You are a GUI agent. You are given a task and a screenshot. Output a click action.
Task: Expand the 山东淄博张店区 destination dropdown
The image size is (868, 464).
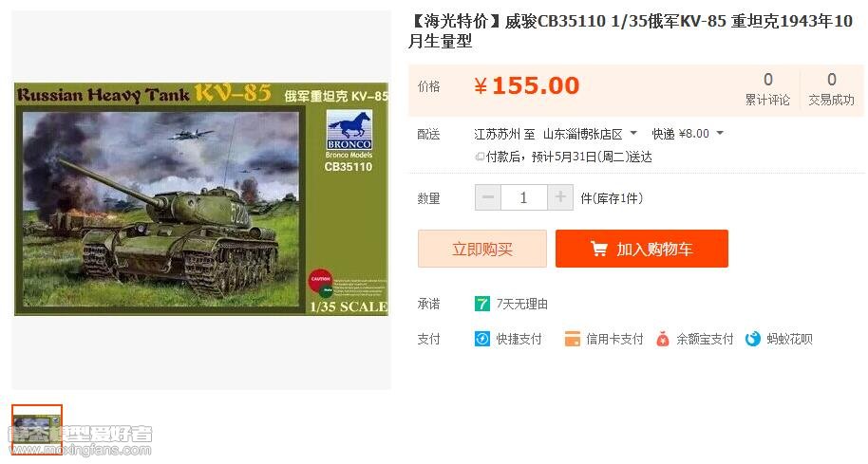[x=633, y=133]
